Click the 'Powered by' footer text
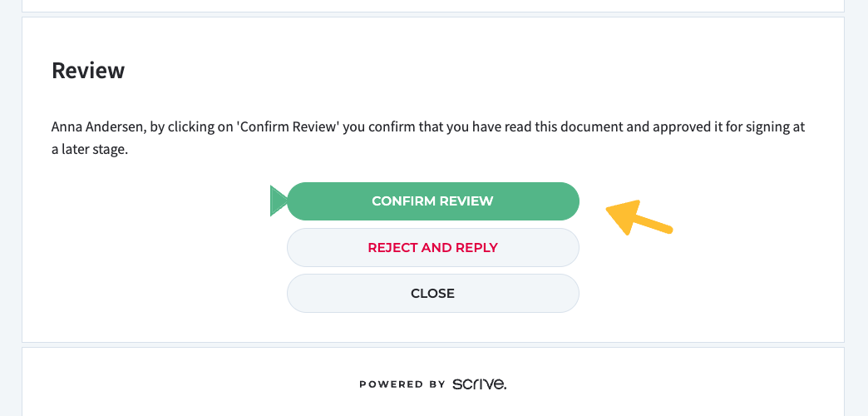The width and height of the screenshot is (868, 416). point(402,384)
